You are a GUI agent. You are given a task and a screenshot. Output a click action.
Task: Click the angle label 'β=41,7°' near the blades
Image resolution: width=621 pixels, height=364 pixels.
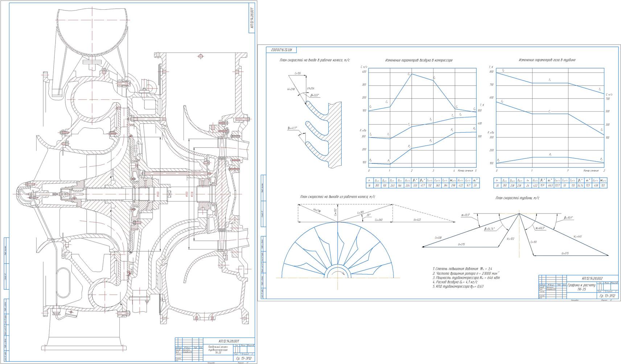292,128
